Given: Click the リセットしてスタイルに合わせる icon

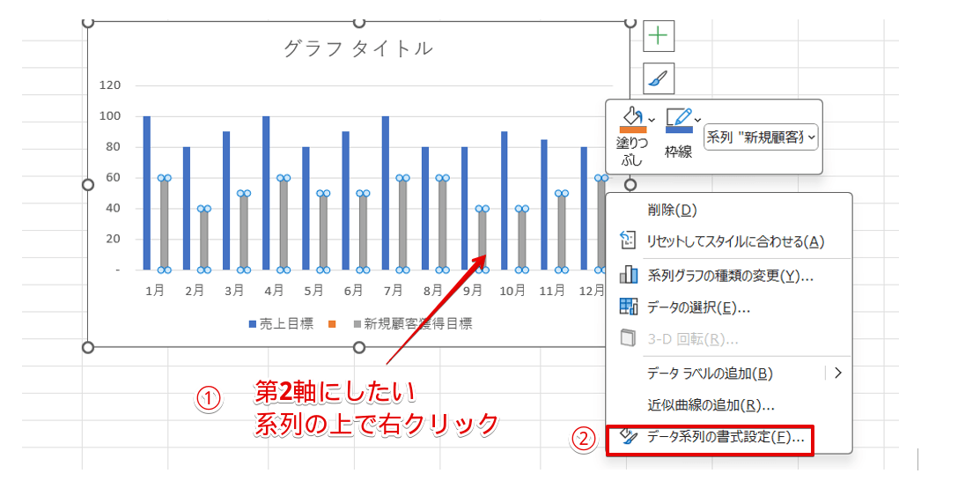Looking at the screenshot, I should (x=629, y=241).
